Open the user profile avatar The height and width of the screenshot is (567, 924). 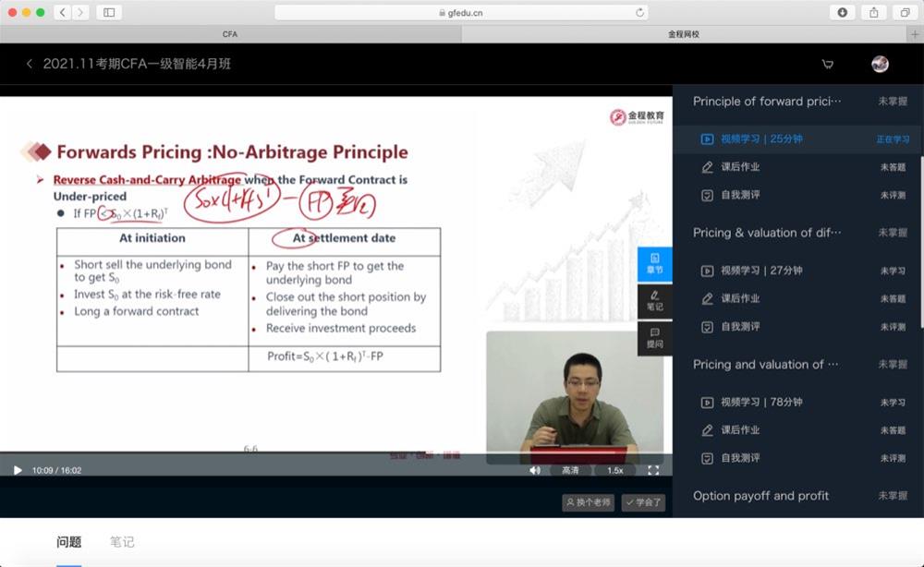pos(880,64)
